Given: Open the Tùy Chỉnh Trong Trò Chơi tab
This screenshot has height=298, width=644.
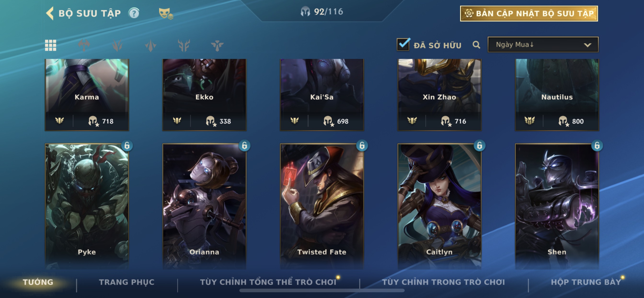Looking at the screenshot, I should (x=443, y=282).
